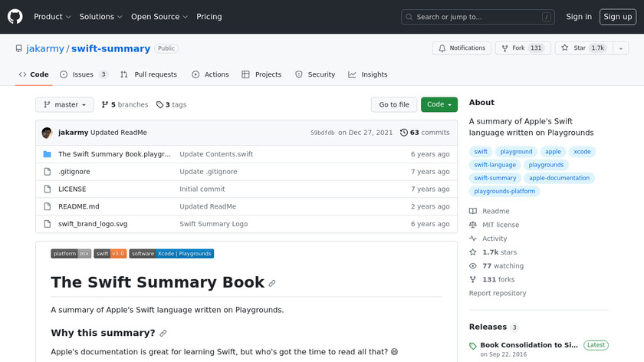Click jakarmy's avatar thumbnail in commit row

click(47, 133)
